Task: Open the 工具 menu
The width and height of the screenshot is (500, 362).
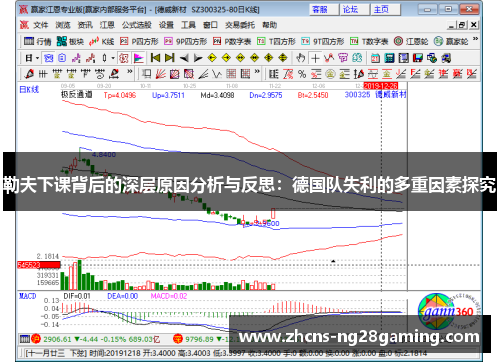Action: (188, 25)
